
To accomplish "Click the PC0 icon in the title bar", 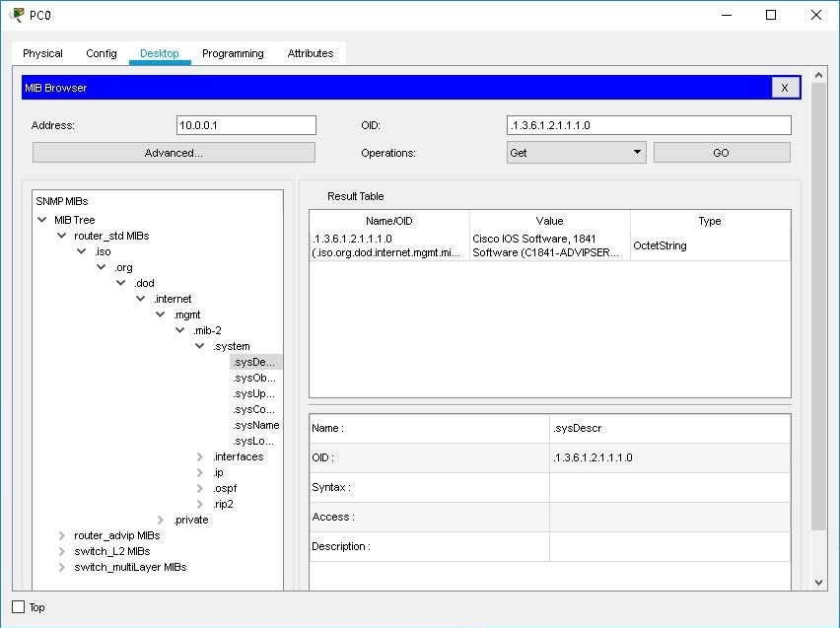I will pyautogui.click(x=18, y=16).
